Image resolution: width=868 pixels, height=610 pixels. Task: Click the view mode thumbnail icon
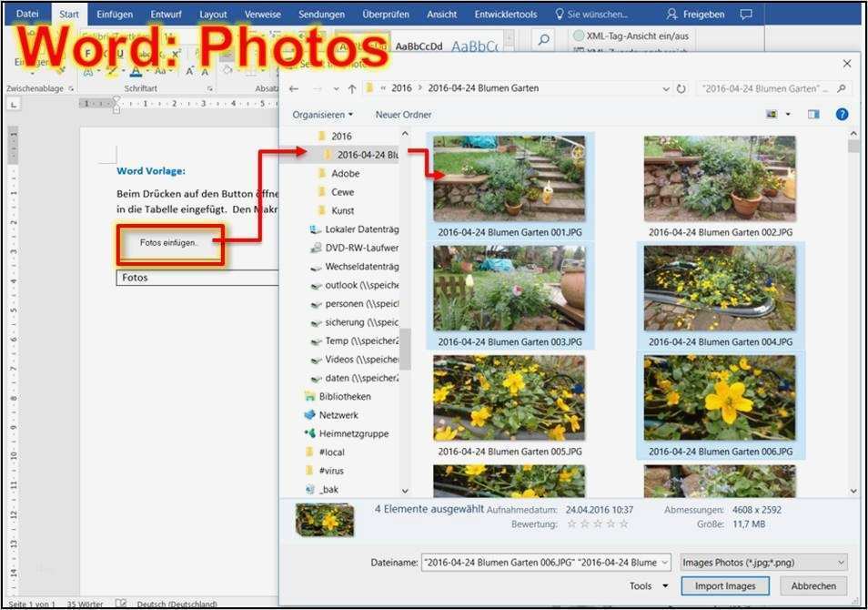pos(772,114)
